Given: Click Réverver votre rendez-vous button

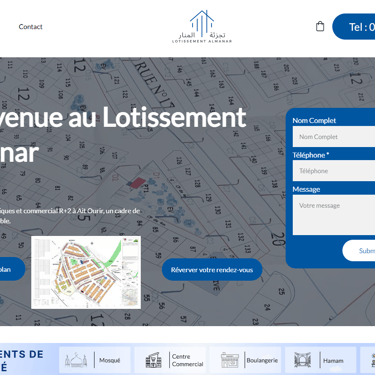Looking at the screenshot, I should [212, 270].
